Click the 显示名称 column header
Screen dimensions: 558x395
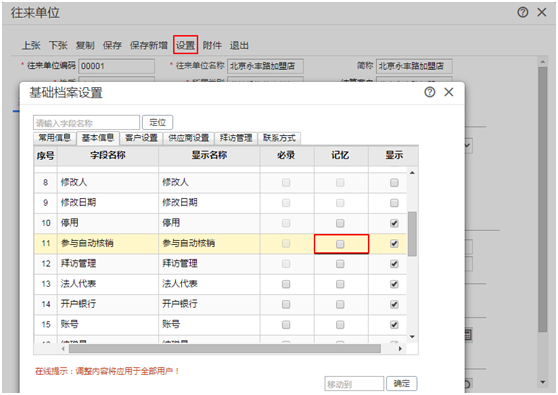[x=209, y=156]
